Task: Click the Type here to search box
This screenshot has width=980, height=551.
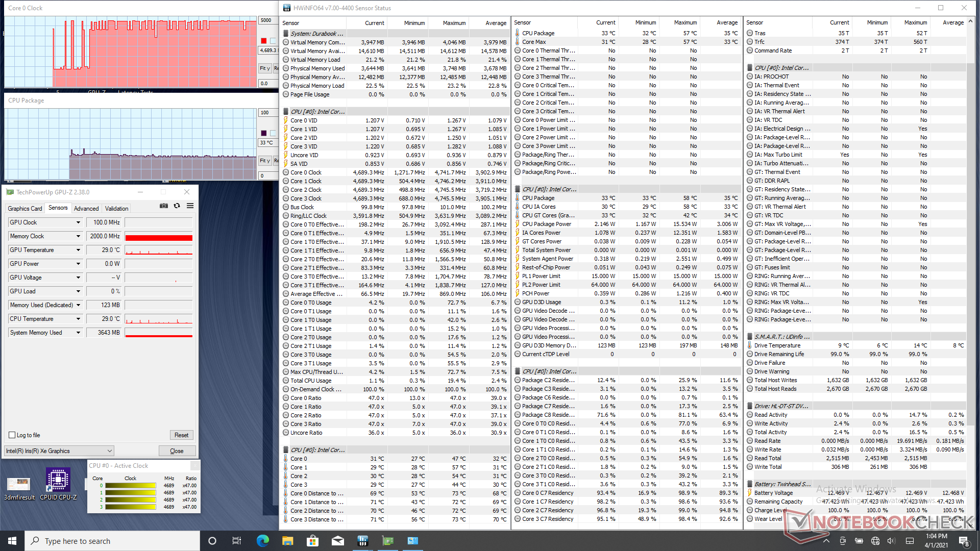Action: pyautogui.click(x=112, y=541)
